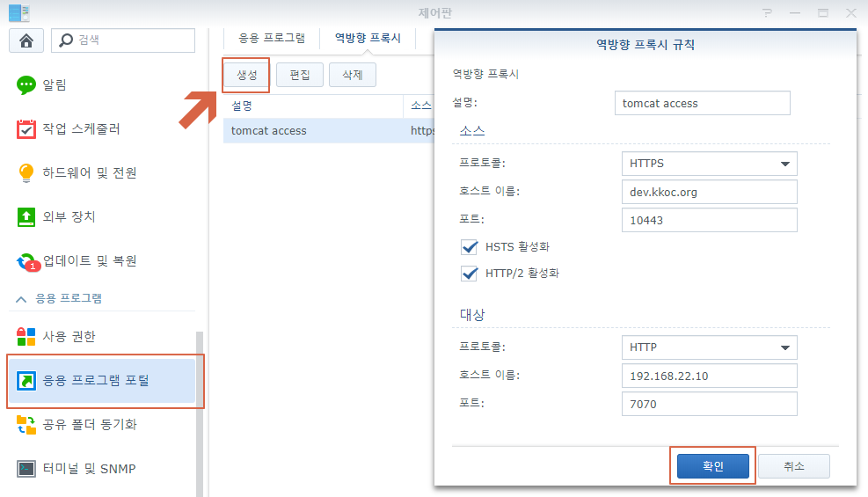Open 터미널 및 SNMP terminal icon
This screenshot has width=868, height=497.
tap(26, 469)
